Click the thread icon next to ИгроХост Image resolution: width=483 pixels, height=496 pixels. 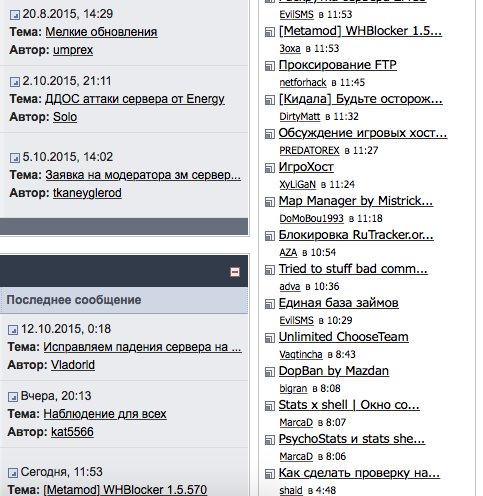tap(270, 168)
